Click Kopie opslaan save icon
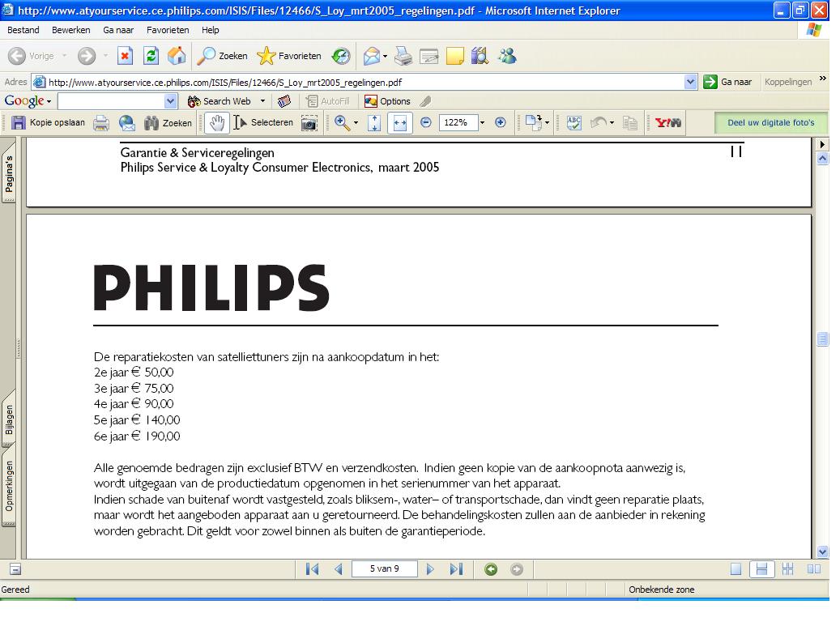 [x=48, y=122]
